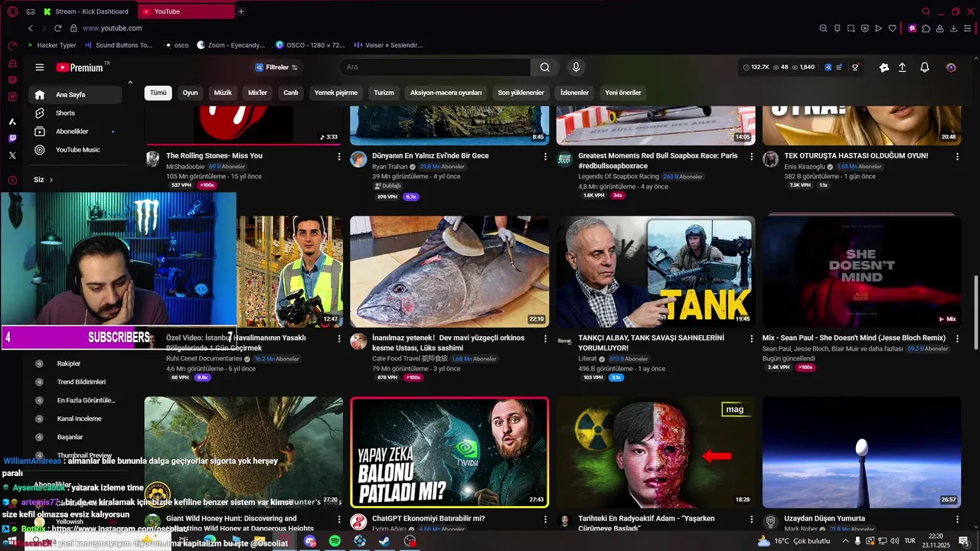Click the snapshot selection icon in address bar
This screenshot has width=980, height=551.
pos(851,28)
